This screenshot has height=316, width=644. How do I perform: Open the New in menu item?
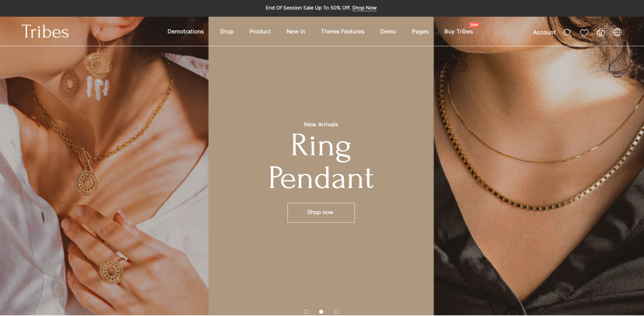(x=296, y=31)
